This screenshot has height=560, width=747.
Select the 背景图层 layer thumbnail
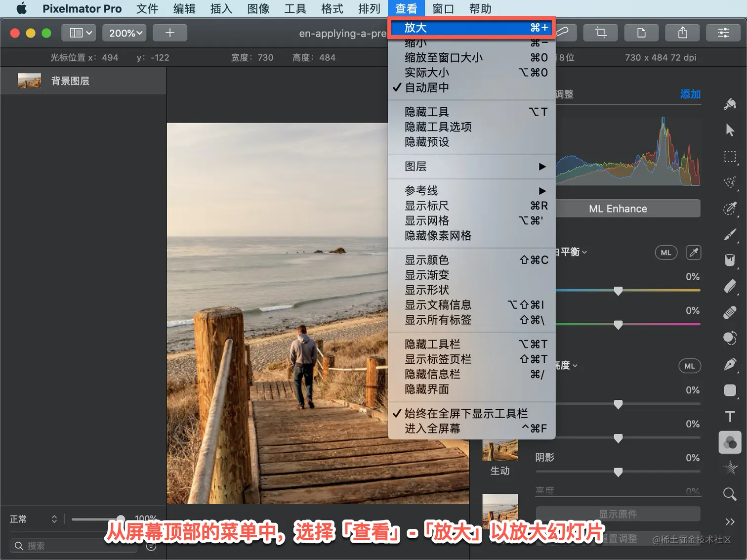click(x=30, y=81)
